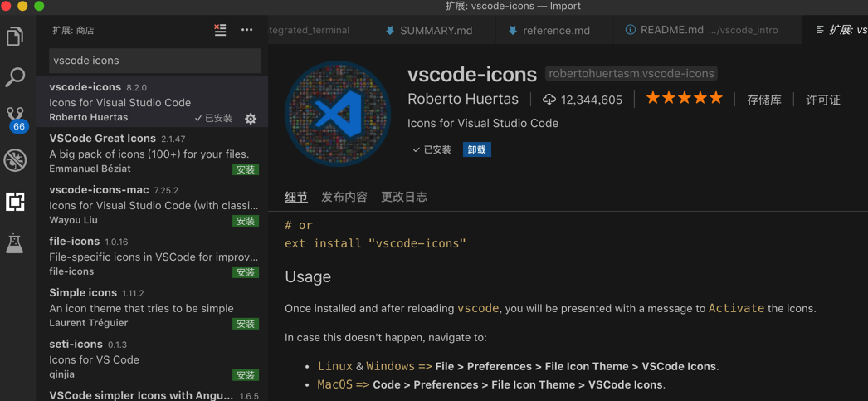Click extension ID robertohuertasm.vscode-icons
Image resolution: width=868 pixels, height=401 pixels.
[x=631, y=73]
